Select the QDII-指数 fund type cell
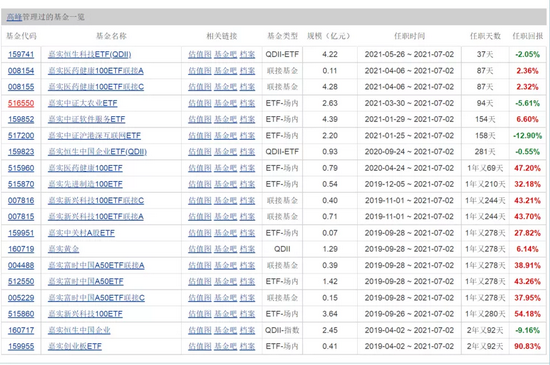 (x=282, y=330)
